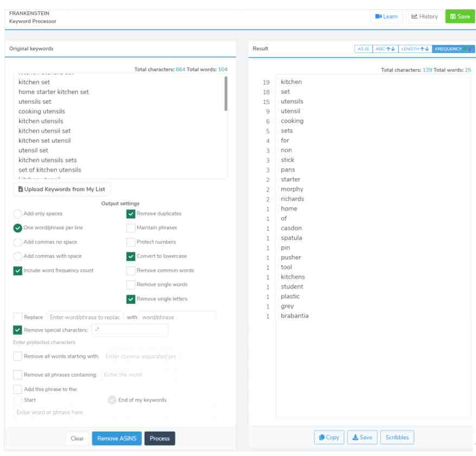Send results to Scribbles

point(397,437)
